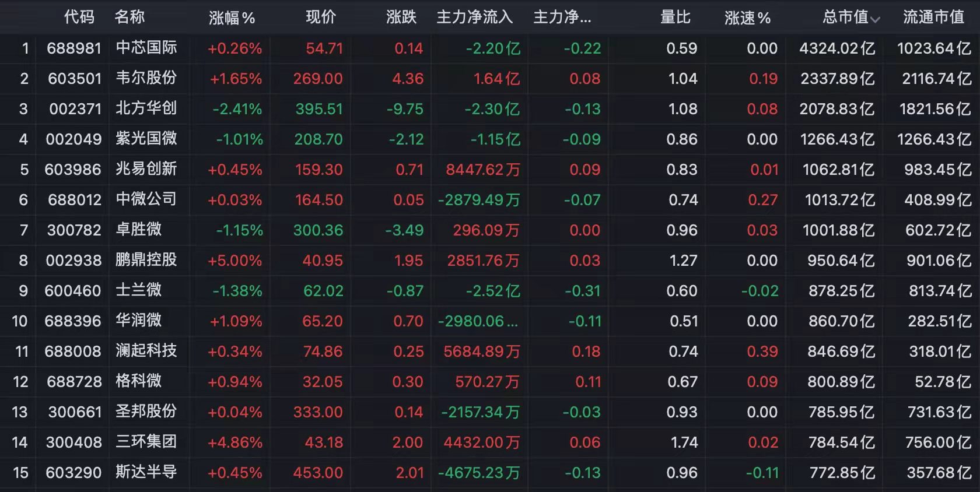
Task: Select the 澜起科技 row
Action: point(490,352)
